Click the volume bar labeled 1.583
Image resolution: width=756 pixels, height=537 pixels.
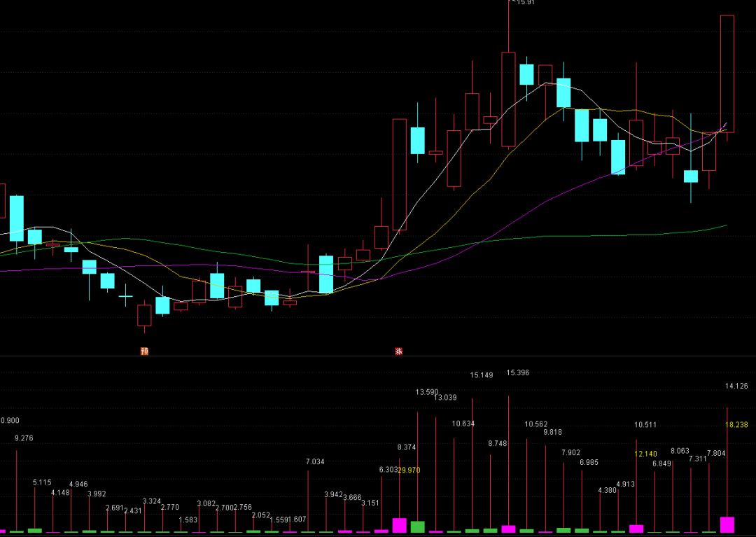pyautogui.click(x=181, y=526)
